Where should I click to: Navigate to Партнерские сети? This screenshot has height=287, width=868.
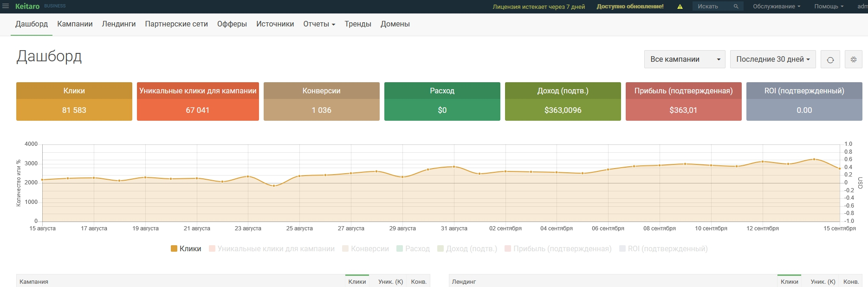tap(176, 24)
